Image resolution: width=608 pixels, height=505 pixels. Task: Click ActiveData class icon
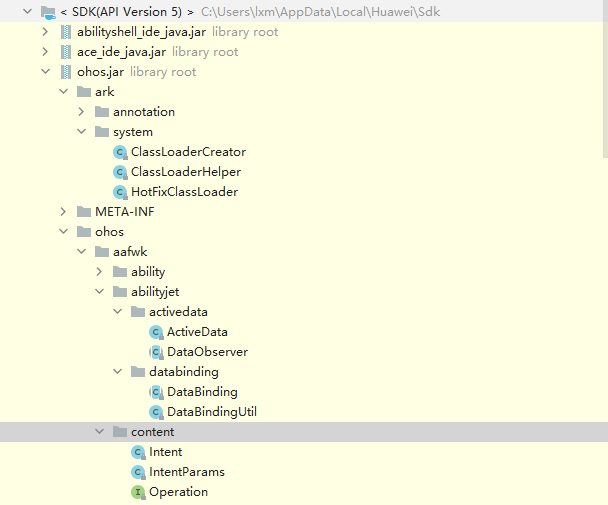coord(156,332)
